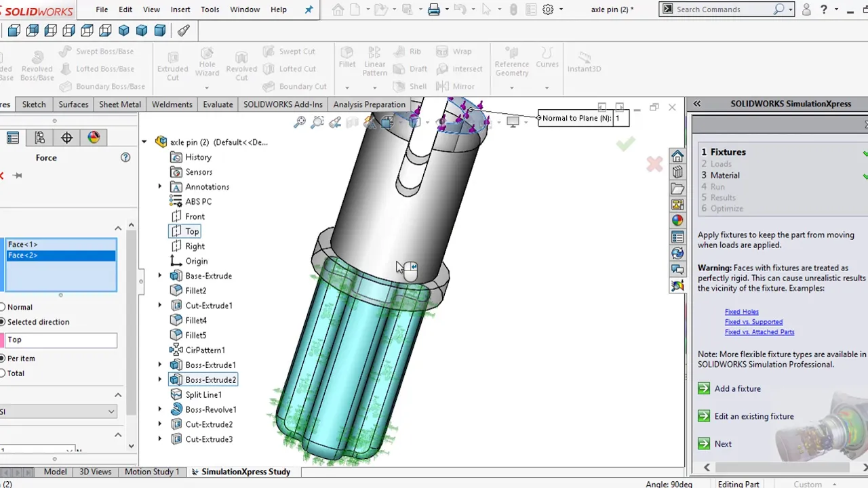Image resolution: width=868 pixels, height=488 pixels.
Task: Open Appearances color ball in task pane
Action: click(677, 221)
